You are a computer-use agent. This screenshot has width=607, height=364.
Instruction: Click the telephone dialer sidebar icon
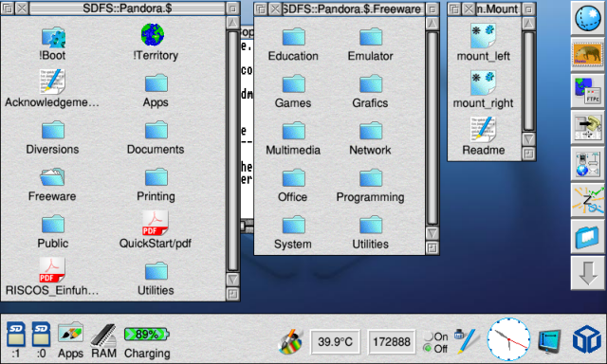588,127
